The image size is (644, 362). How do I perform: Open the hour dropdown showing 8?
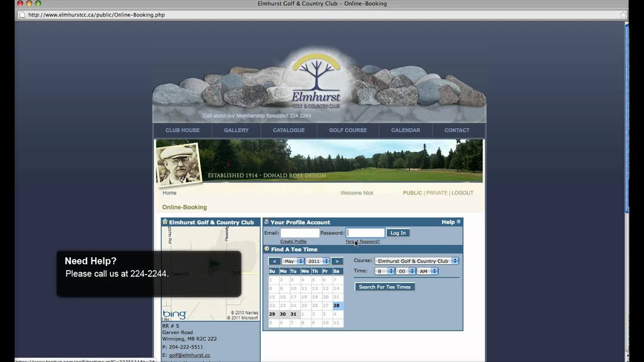(384, 271)
